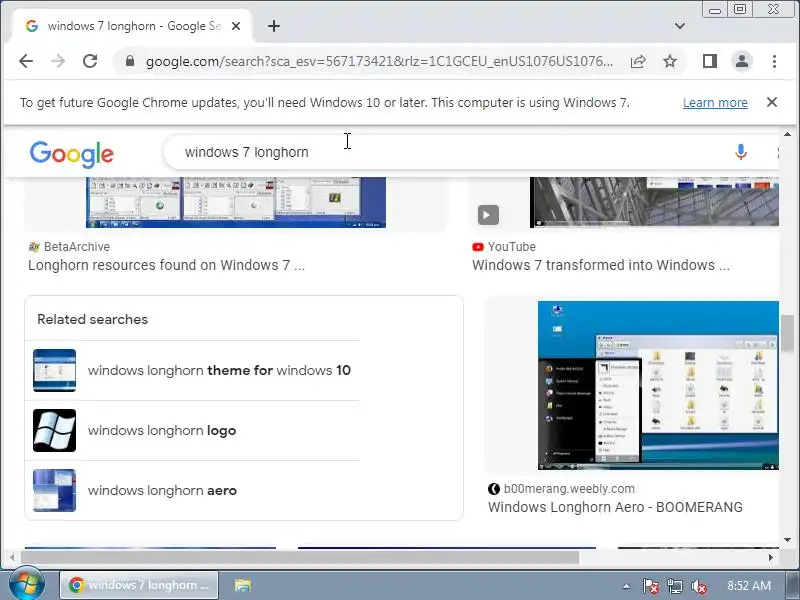Click the forward navigation arrow

coord(58,61)
